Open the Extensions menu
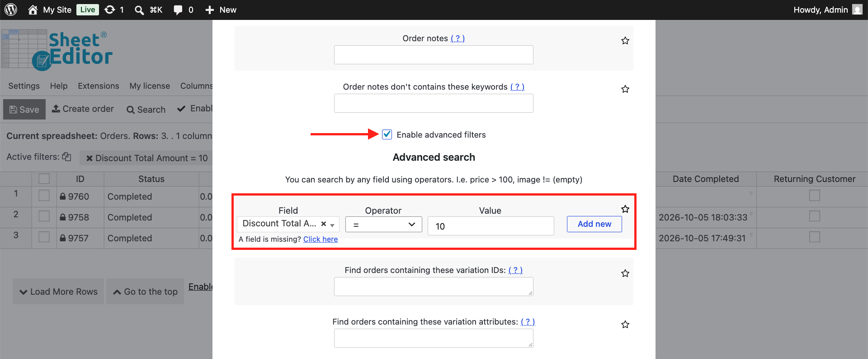868x359 pixels. coord(99,86)
